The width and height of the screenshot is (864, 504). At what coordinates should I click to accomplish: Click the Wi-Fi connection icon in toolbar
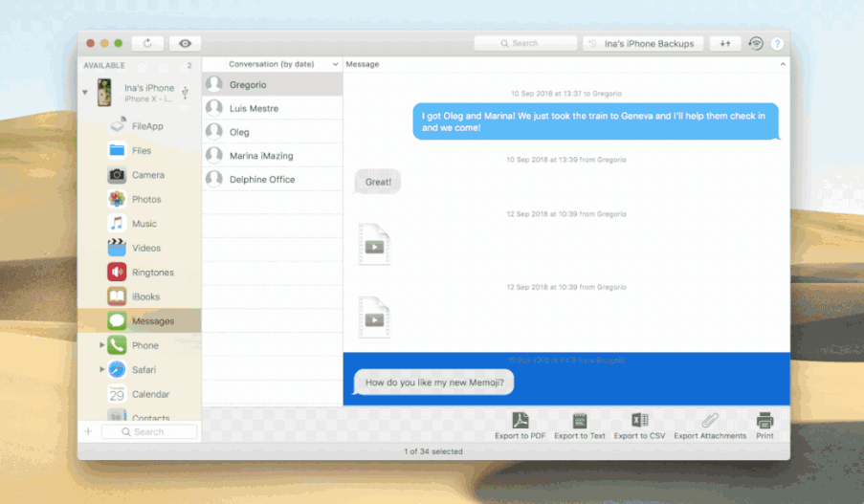(x=756, y=44)
